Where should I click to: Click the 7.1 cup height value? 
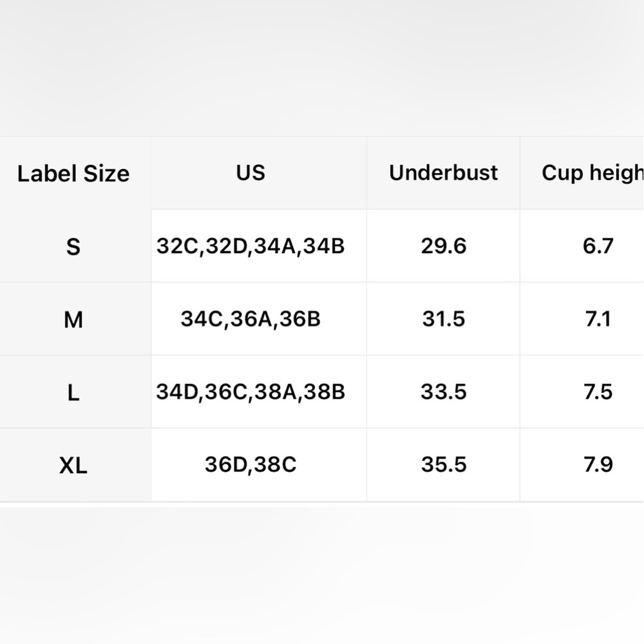598,319
